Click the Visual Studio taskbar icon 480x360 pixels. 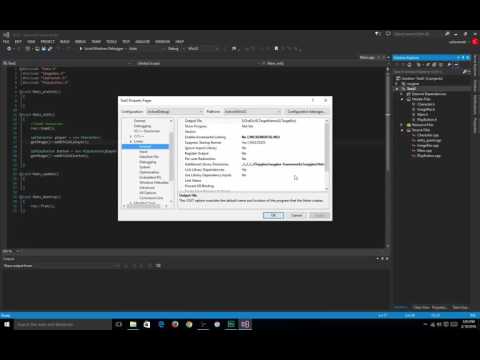245,324
